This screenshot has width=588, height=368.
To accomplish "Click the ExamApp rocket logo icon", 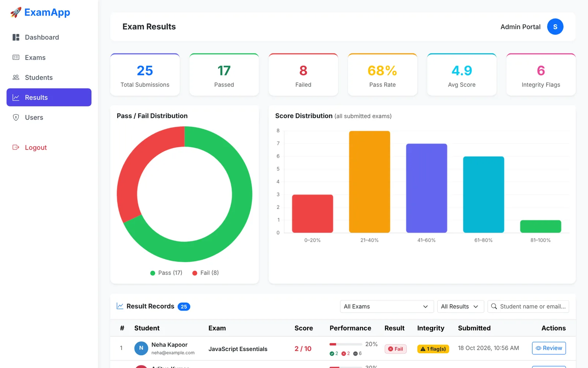I will click(x=16, y=13).
